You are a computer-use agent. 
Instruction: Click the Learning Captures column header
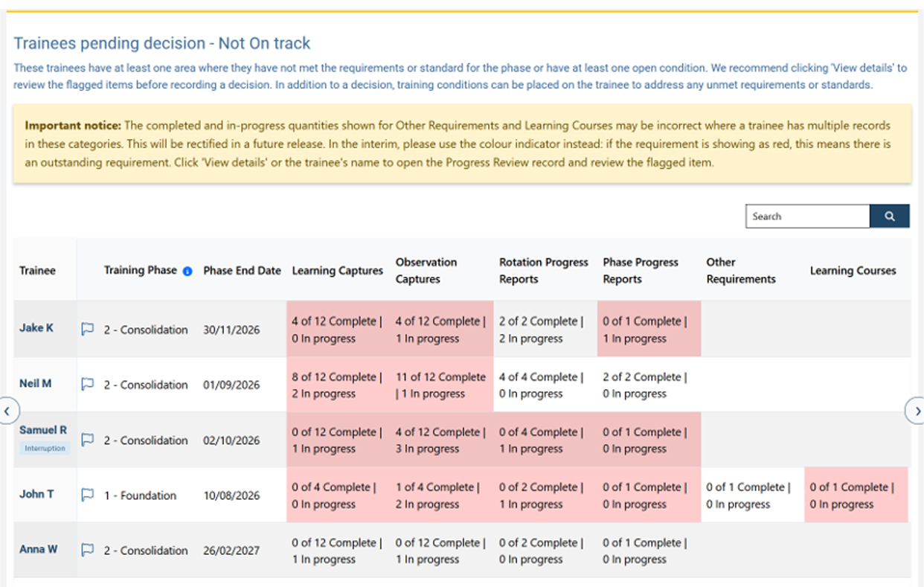337,271
